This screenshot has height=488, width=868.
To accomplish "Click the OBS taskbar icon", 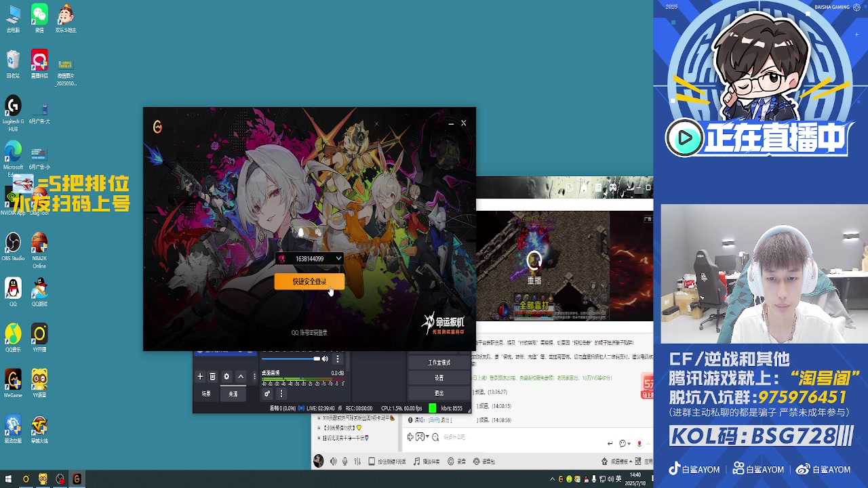I will [60, 479].
